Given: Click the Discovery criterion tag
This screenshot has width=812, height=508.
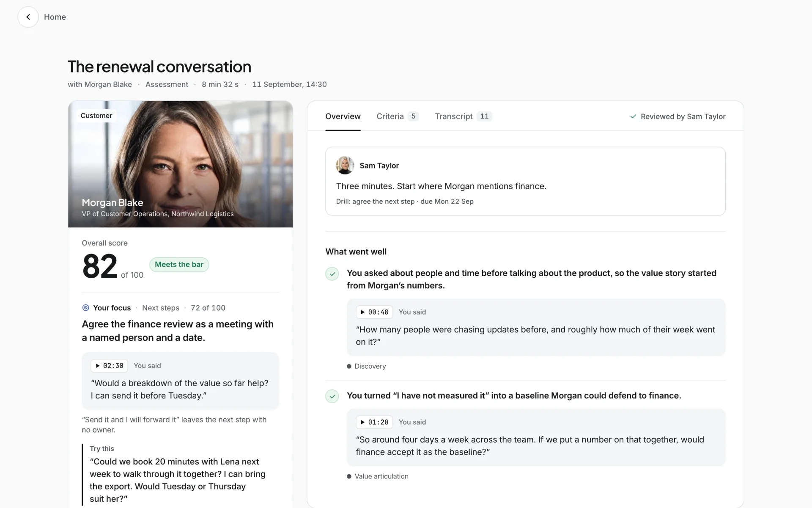Looking at the screenshot, I should pos(366,366).
